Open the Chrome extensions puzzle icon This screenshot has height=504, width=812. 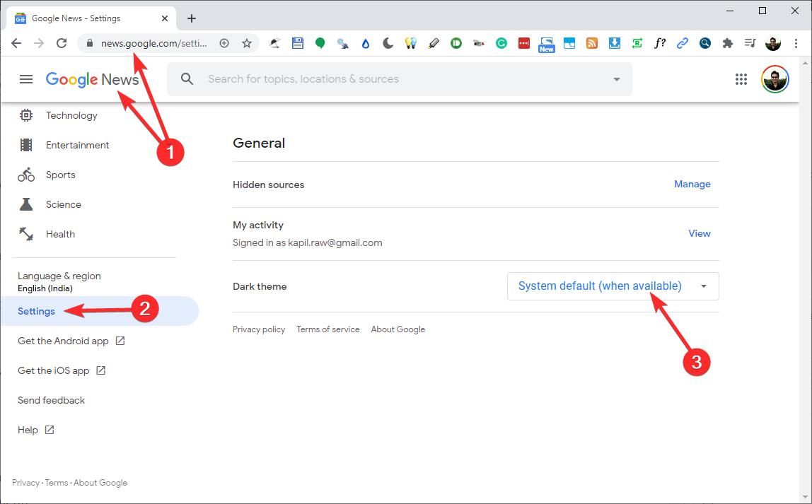click(x=727, y=43)
